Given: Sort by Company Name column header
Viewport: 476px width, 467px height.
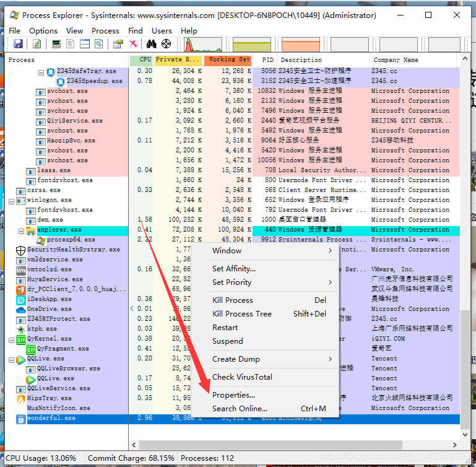Looking at the screenshot, I should pyautogui.click(x=413, y=59).
